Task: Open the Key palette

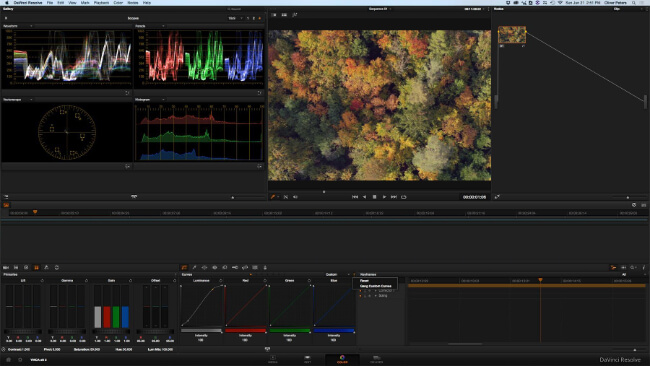Action: coord(235,267)
